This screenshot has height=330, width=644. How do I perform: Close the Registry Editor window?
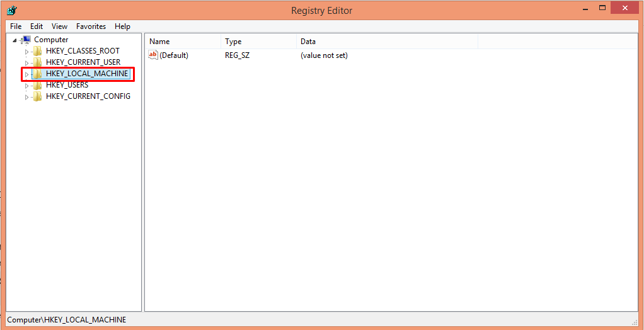(x=624, y=8)
